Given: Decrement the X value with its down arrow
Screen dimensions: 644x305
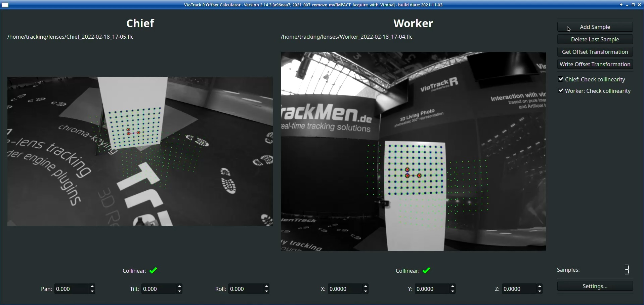Looking at the screenshot, I should pos(366,291).
